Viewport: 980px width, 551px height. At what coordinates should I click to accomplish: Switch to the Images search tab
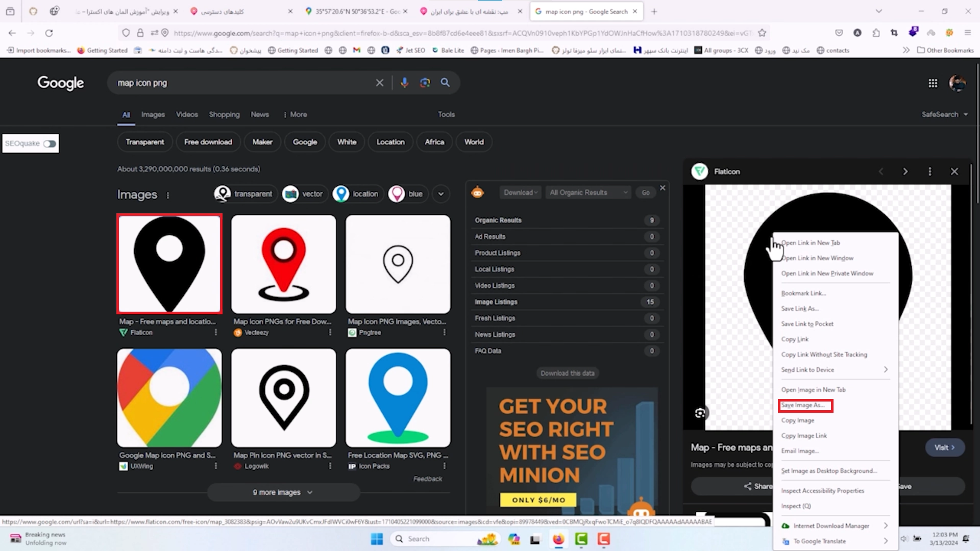pyautogui.click(x=153, y=114)
